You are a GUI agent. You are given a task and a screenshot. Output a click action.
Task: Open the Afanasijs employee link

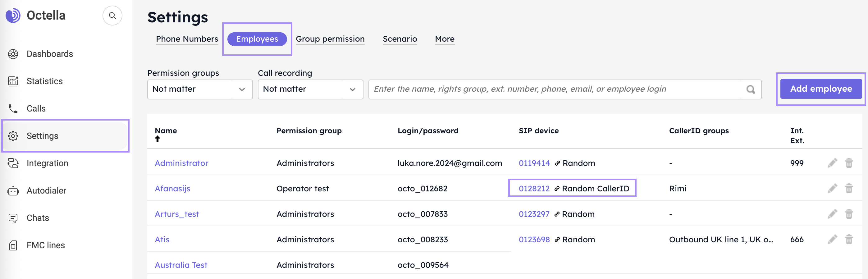pos(172,189)
